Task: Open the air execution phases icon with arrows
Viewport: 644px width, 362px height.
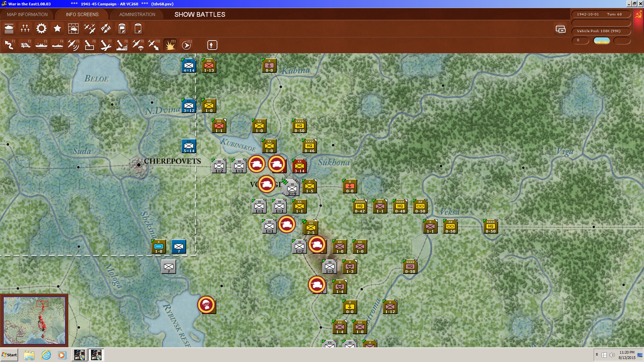Action: point(106,28)
